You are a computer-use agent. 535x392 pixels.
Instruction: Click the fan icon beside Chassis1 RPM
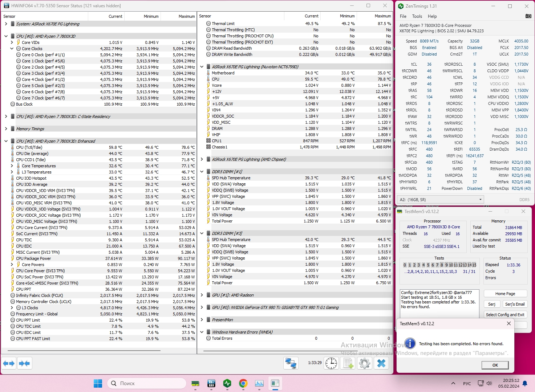coord(208,147)
